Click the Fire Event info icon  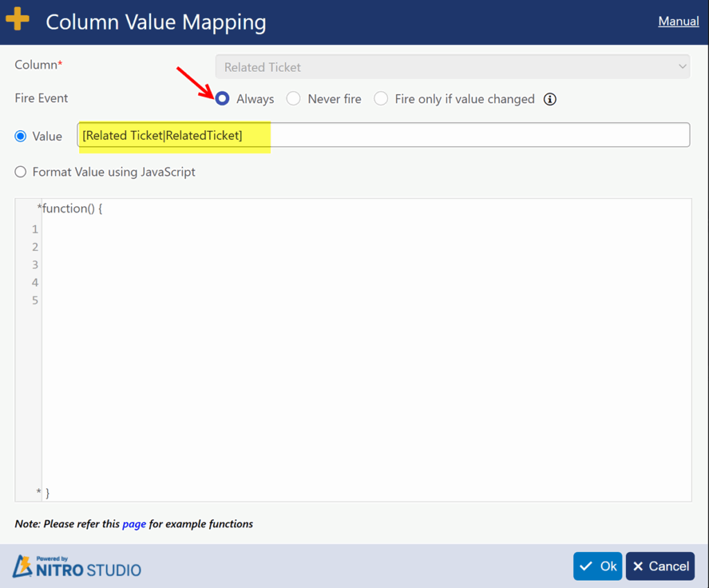tap(550, 99)
